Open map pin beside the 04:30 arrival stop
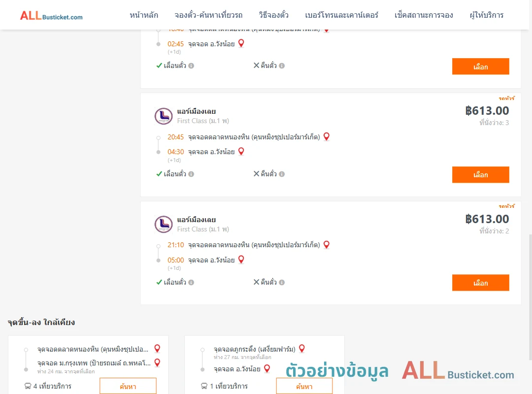The width and height of the screenshot is (532, 394). [241, 151]
